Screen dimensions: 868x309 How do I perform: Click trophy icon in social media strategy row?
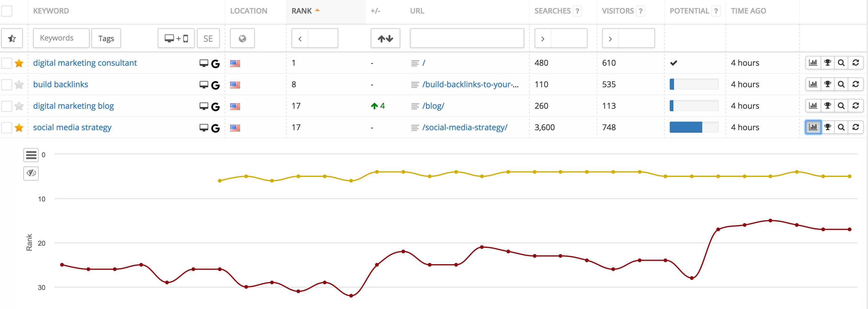pyautogui.click(x=827, y=127)
